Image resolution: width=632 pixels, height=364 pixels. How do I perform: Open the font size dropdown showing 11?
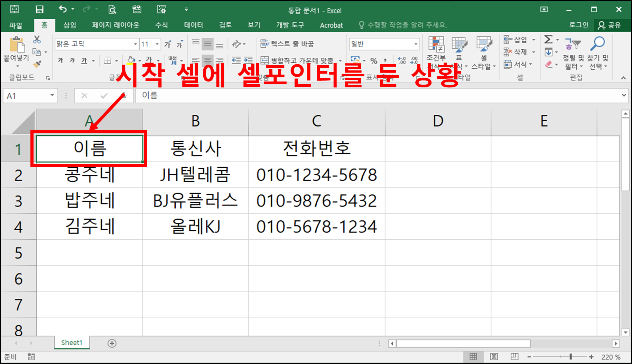pyautogui.click(x=157, y=44)
